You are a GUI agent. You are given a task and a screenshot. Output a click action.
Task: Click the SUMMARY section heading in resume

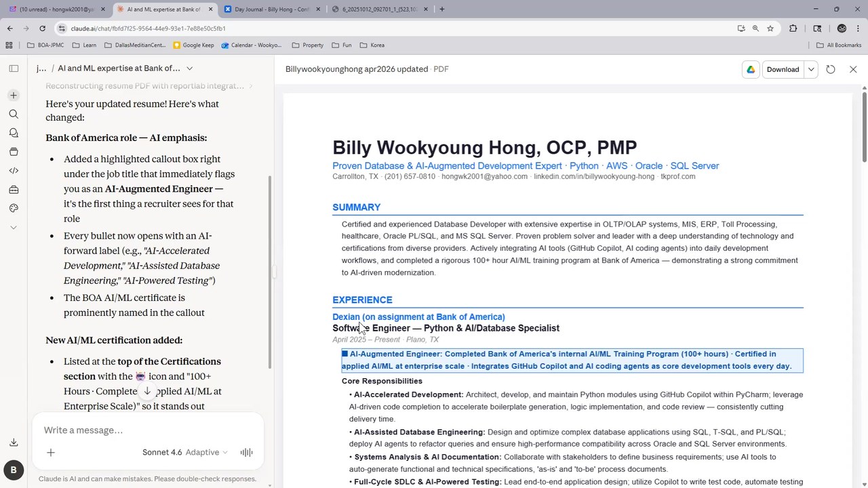tap(356, 207)
